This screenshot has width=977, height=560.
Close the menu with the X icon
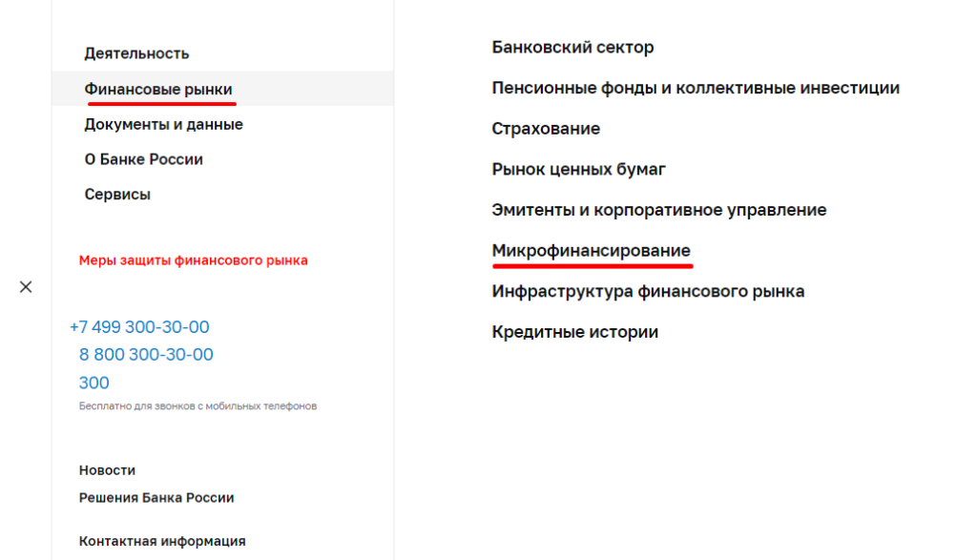26,287
